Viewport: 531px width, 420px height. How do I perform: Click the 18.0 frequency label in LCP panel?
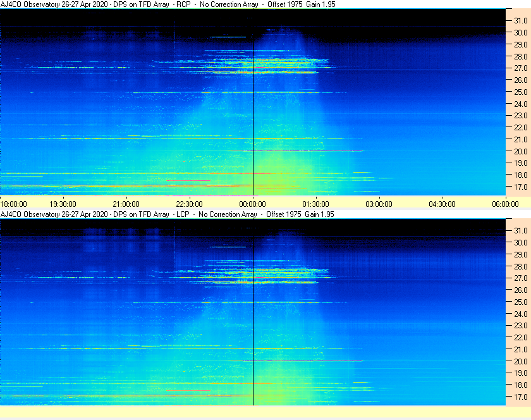point(521,385)
